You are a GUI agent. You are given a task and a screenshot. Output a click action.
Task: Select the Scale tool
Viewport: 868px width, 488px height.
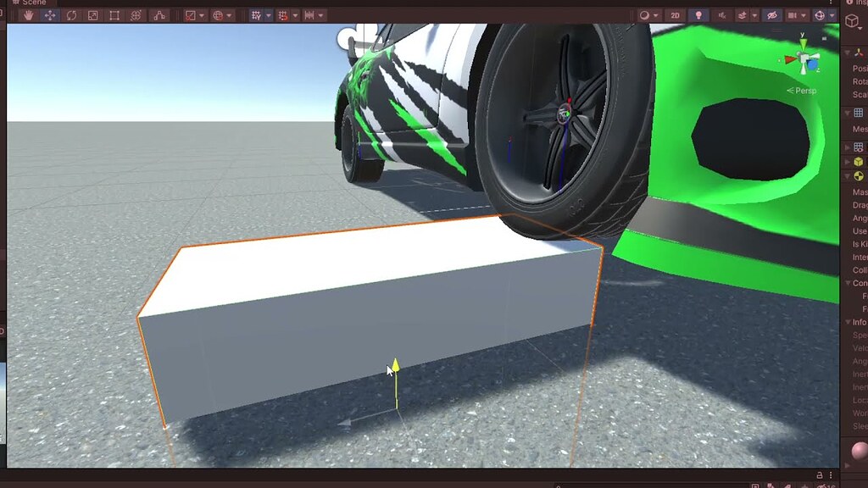tap(92, 14)
